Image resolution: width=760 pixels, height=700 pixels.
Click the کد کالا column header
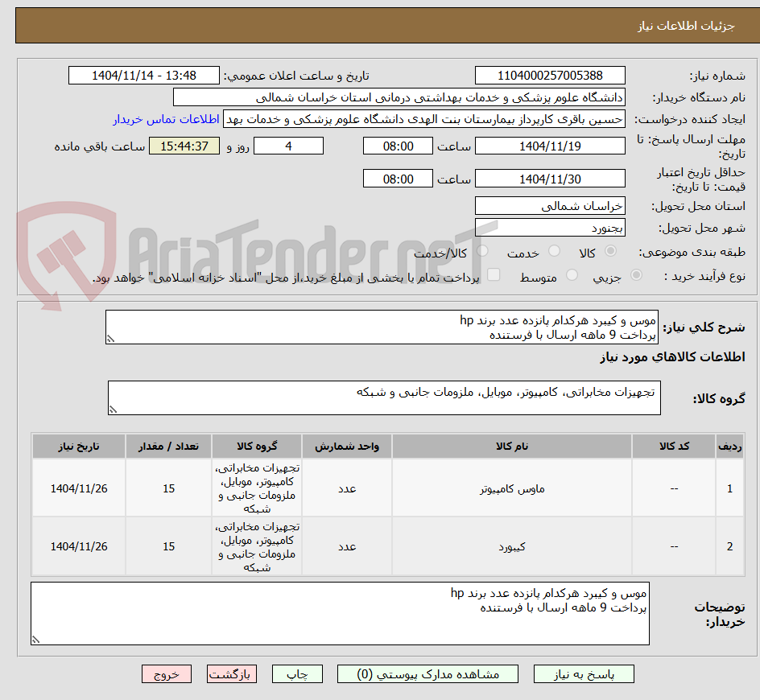pos(674,447)
